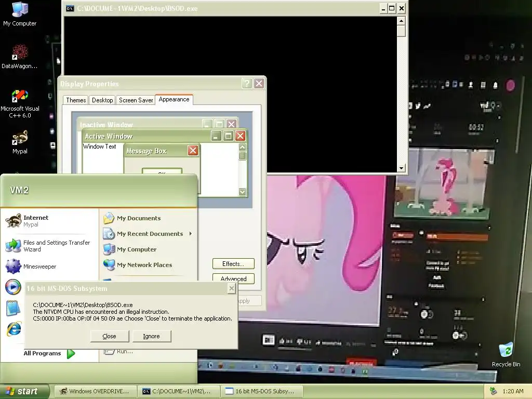Image resolution: width=532 pixels, height=399 pixels.
Task: Click the Display Properties help question mark button
Action: click(247, 84)
